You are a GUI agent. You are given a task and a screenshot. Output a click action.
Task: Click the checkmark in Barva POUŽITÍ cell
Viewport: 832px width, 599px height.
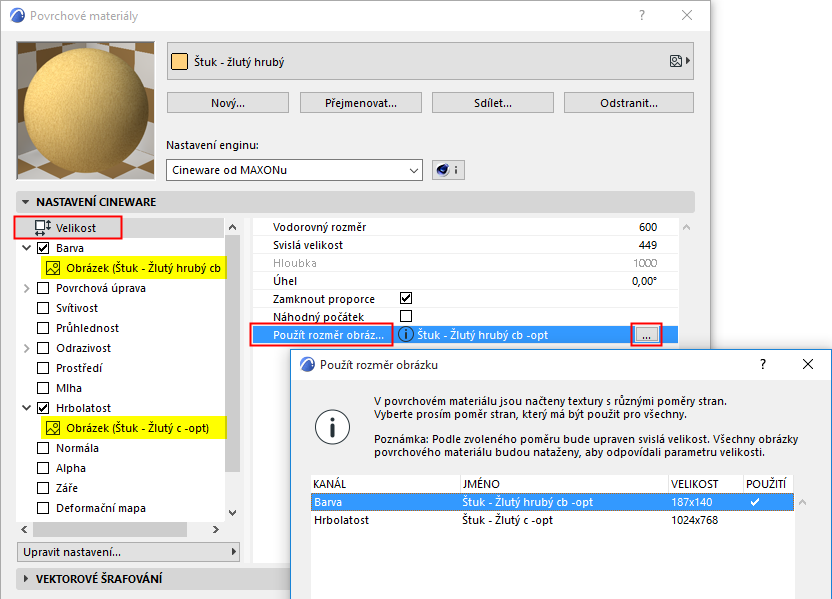click(755, 502)
